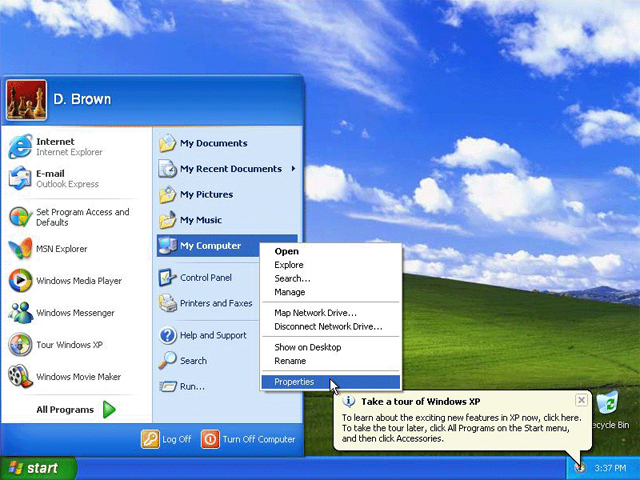
Task: Click the info icon in tour balloon
Action: click(349, 401)
